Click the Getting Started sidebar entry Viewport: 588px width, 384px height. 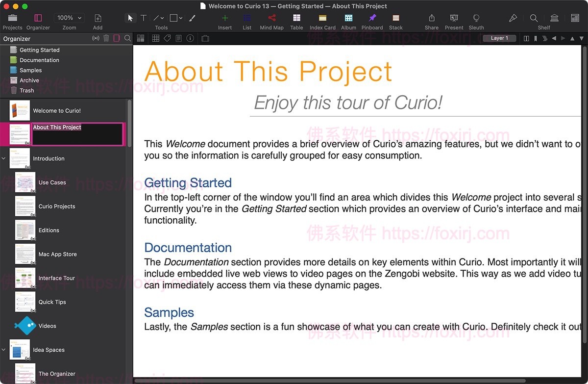(40, 50)
